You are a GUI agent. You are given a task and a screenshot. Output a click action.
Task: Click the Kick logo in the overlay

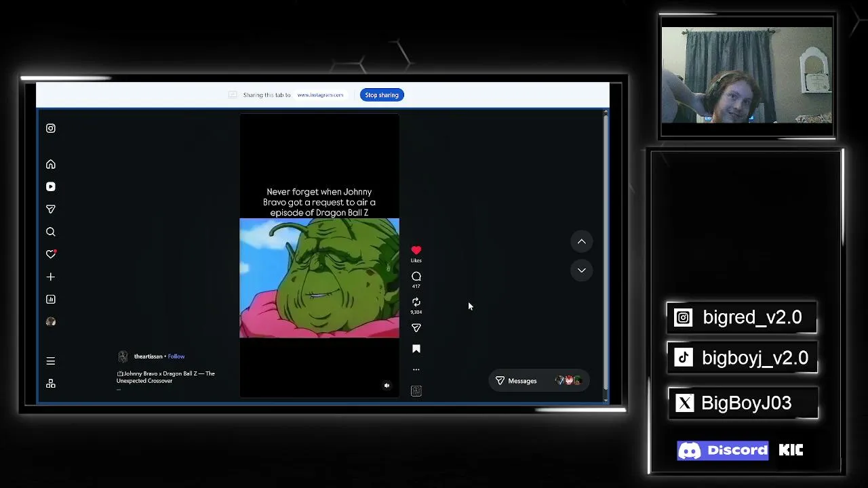(791, 450)
